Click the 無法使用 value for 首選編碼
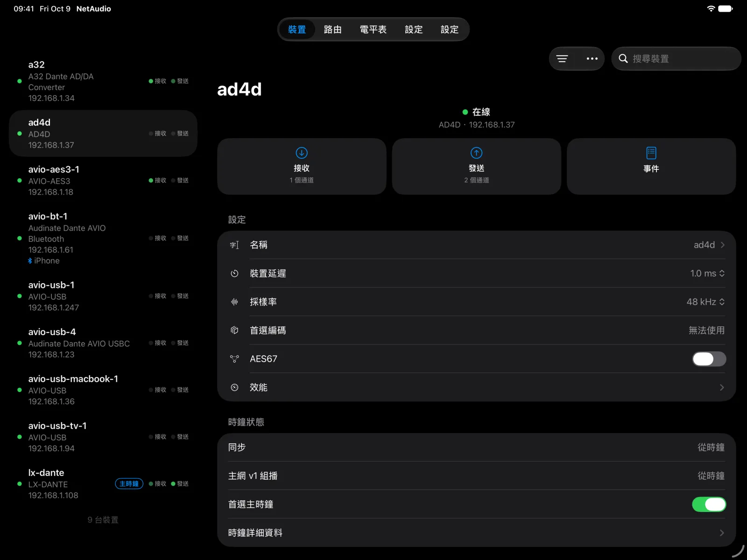Viewport: 747px width, 560px height. click(x=706, y=330)
